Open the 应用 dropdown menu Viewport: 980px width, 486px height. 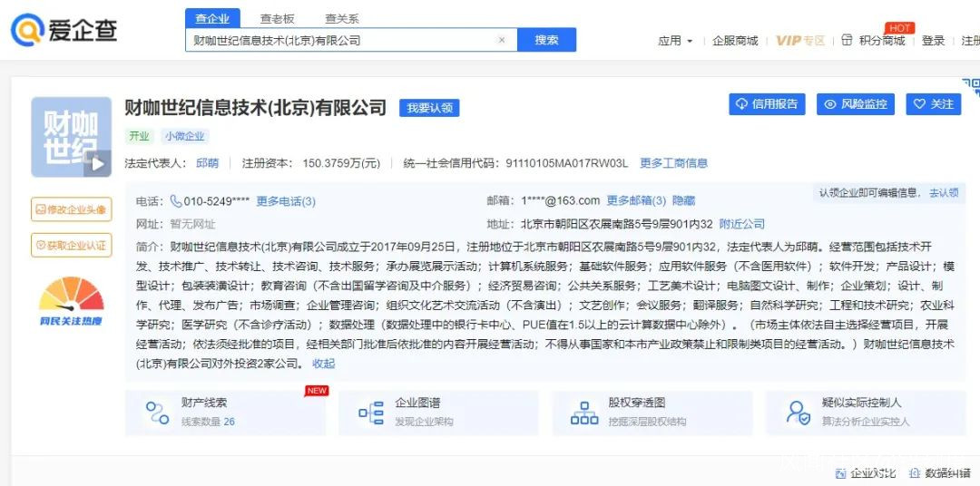click(x=675, y=41)
